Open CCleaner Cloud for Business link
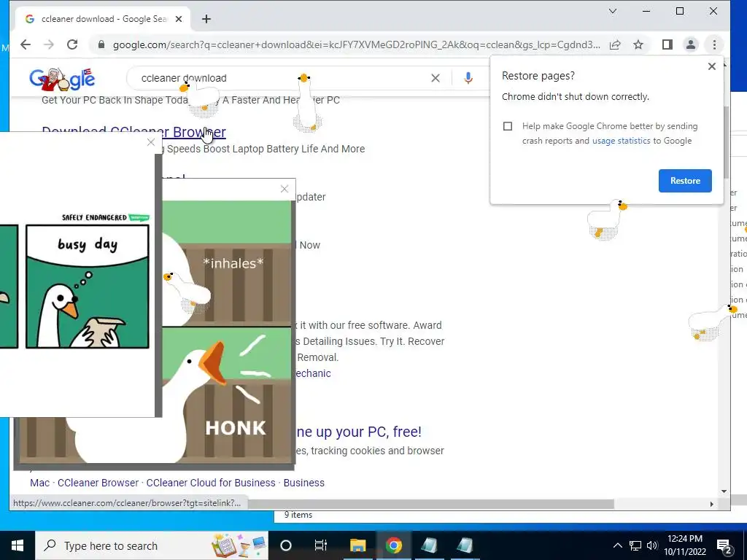The height and width of the screenshot is (560, 747). point(211,483)
